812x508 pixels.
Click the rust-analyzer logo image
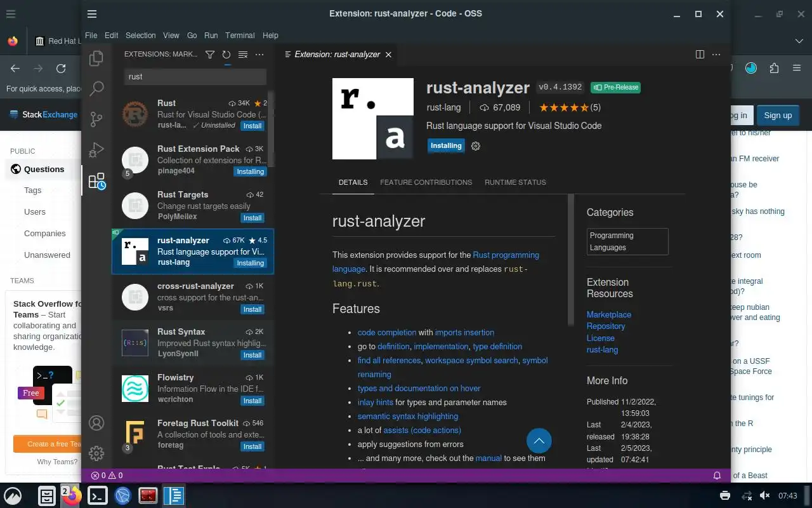pos(373,119)
